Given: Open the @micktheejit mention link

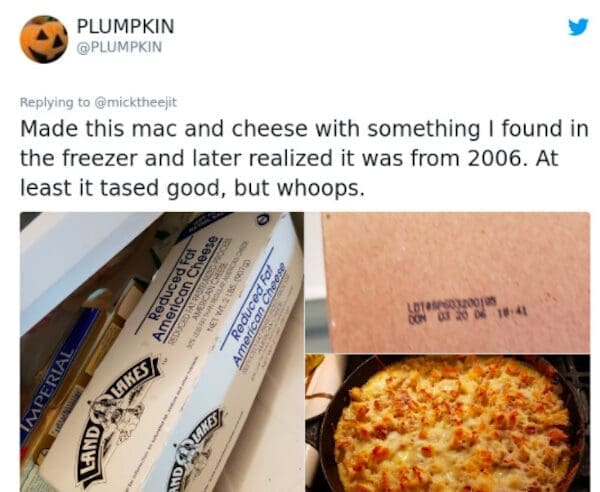Looking at the screenshot, I should click(x=135, y=103).
